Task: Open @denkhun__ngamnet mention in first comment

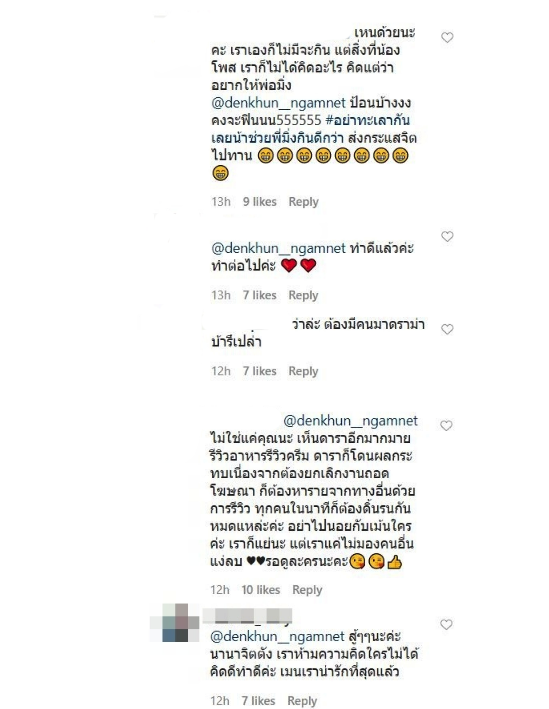Action: click(278, 103)
